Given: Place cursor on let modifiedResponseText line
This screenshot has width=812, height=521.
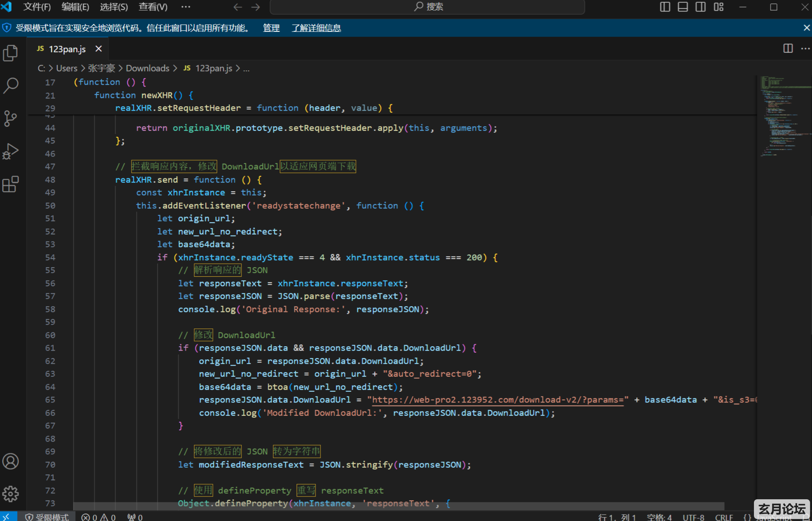Looking at the screenshot, I should coord(324,465).
